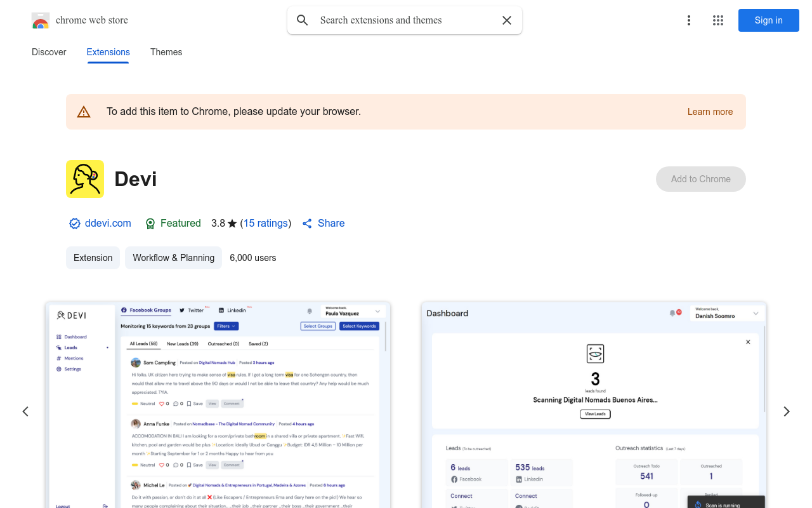Click the Chrome Web Store logo
The image size is (812, 508).
click(x=41, y=20)
